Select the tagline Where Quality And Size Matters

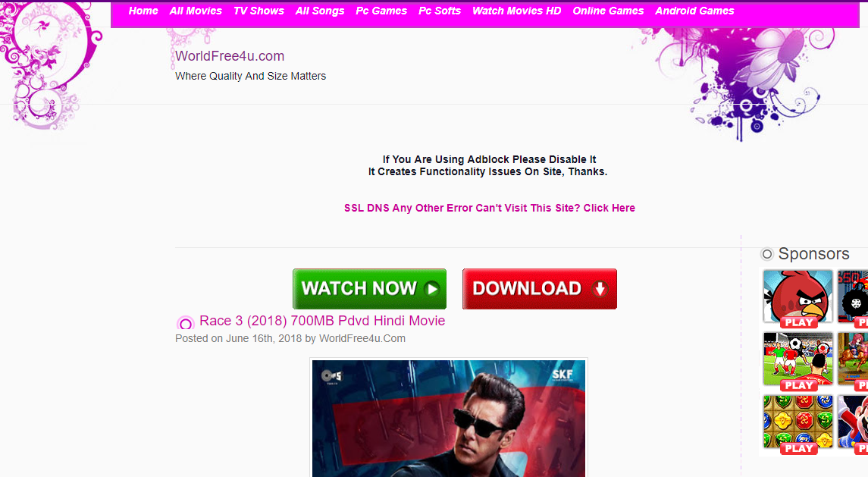(250, 76)
